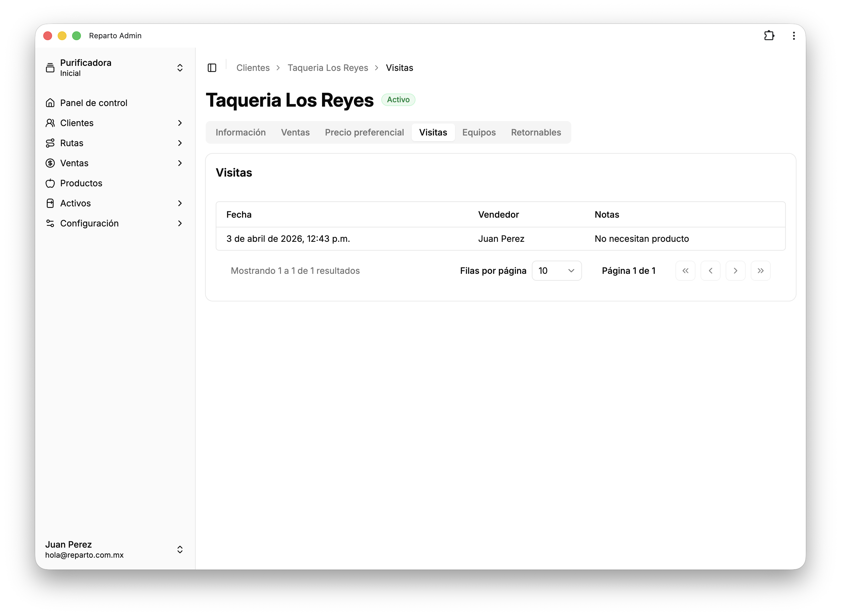The height and width of the screenshot is (616, 841).
Task: Click the Taqueria Los Reyes page title
Action: point(290,100)
